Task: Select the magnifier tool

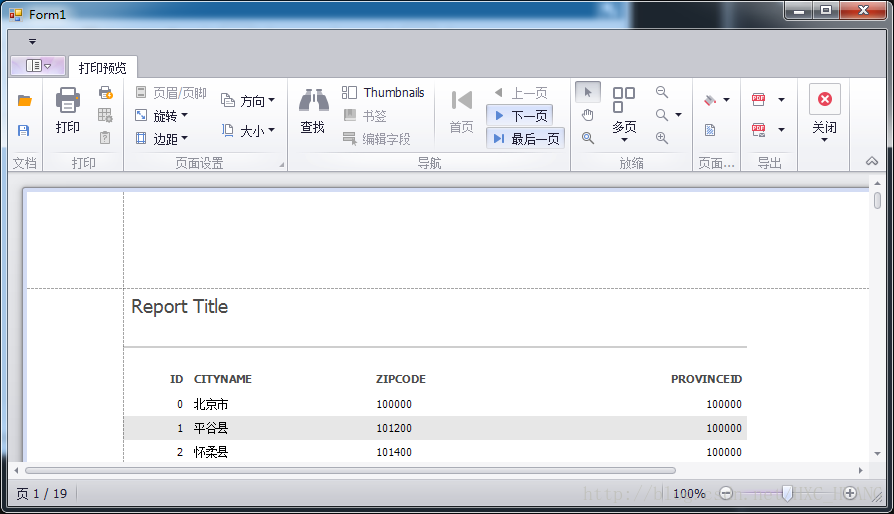Action: [x=588, y=138]
